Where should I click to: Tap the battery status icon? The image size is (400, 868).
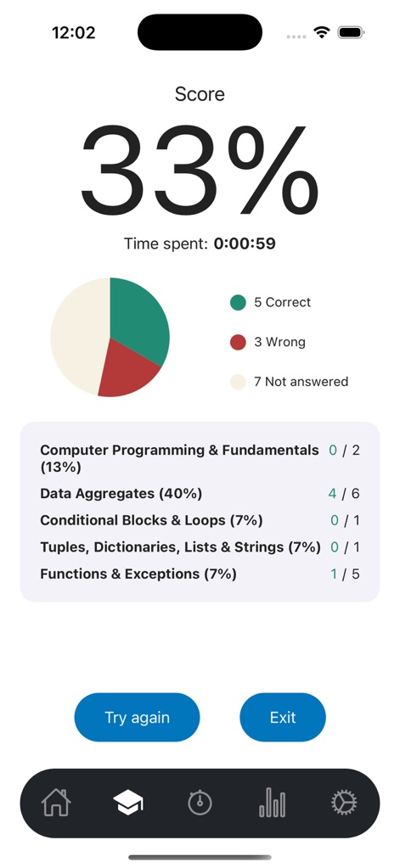coord(350,32)
